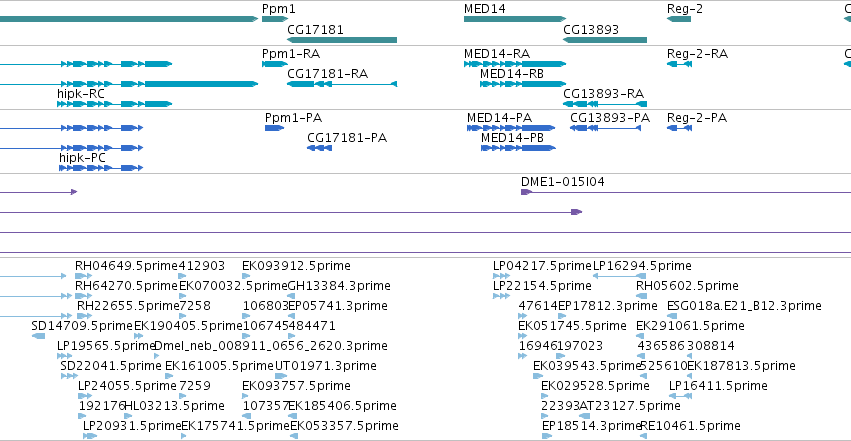Click the RH04649.5prime EST label

point(126,266)
